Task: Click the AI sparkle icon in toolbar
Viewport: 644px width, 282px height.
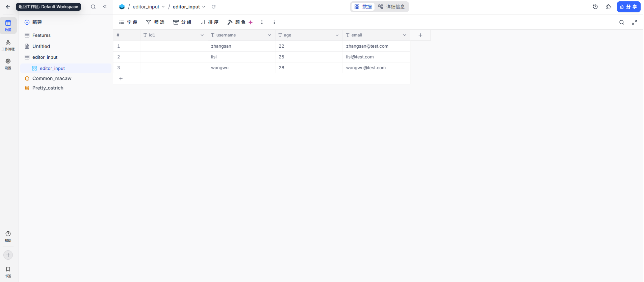Action: coord(251,22)
